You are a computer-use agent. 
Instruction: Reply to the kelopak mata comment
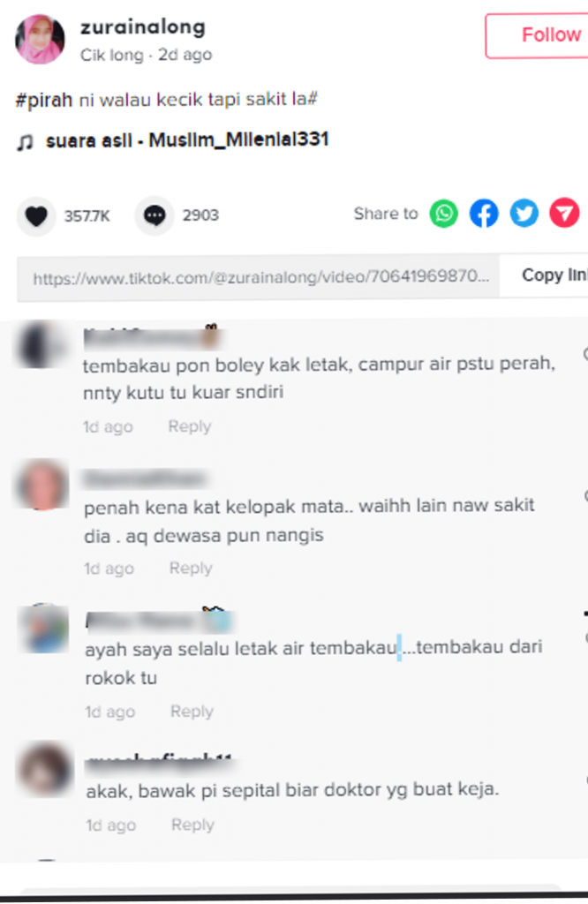click(190, 568)
